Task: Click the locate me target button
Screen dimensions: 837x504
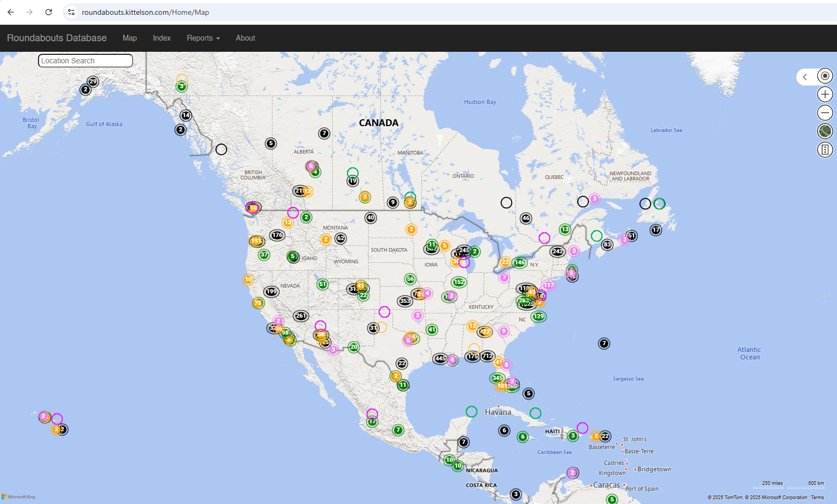Action: (x=825, y=76)
